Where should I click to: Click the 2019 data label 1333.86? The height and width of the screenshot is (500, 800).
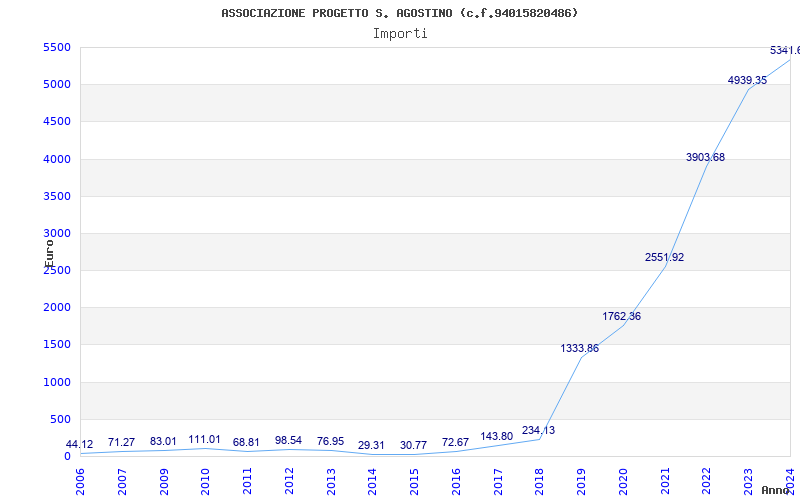coord(580,349)
